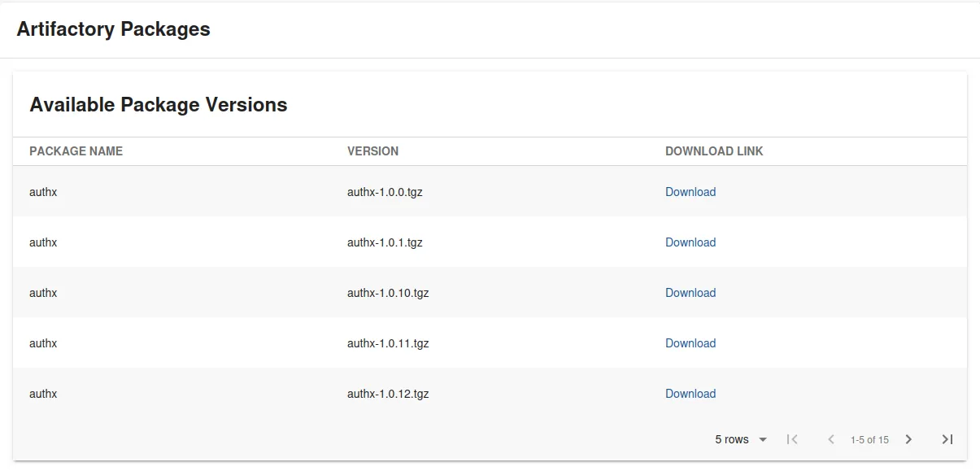Screen dimensions: 980x471
Task: Sort by the PACKAGE NAME column
Action: [x=76, y=151]
